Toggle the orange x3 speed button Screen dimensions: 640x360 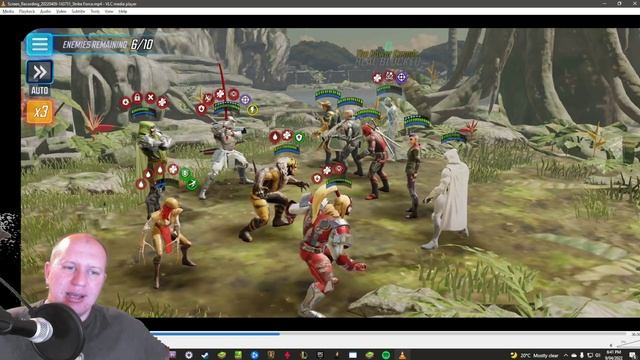click(40, 111)
